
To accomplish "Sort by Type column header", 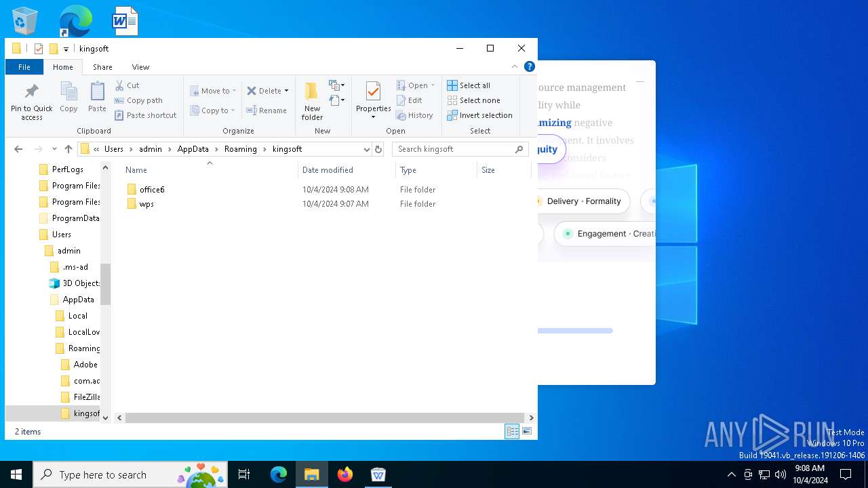I will click(x=436, y=170).
